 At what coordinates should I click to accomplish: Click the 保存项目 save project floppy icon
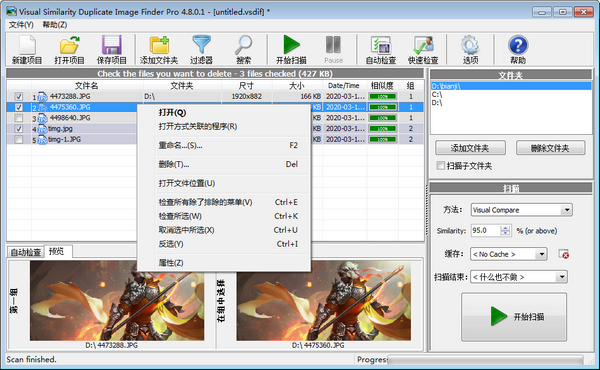click(112, 46)
